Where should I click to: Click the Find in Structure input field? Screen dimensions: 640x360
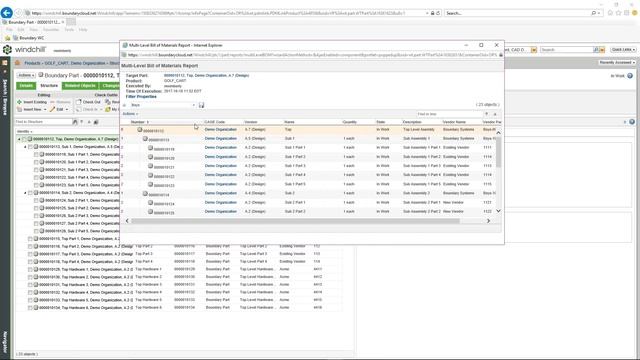tap(43, 122)
